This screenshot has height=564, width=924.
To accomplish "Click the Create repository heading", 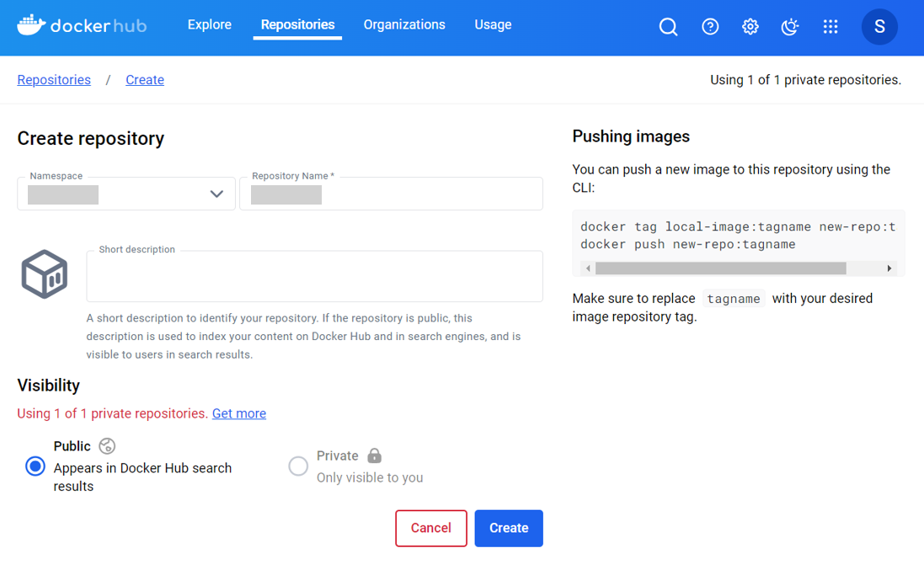I will click(91, 138).
